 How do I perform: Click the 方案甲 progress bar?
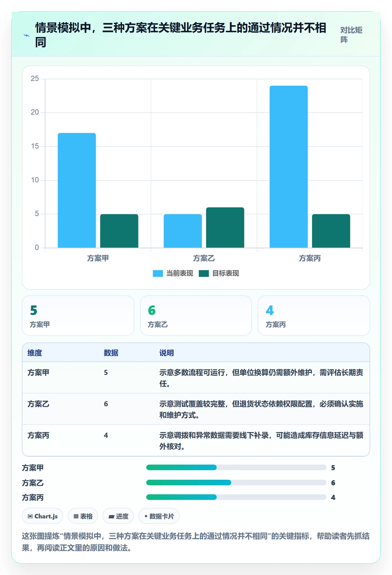tap(236, 467)
